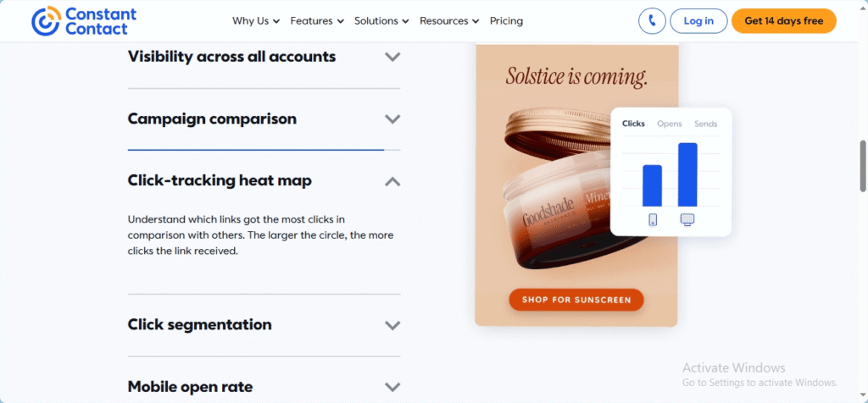
Task: Open the Features dropdown menu
Action: click(x=317, y=21)
